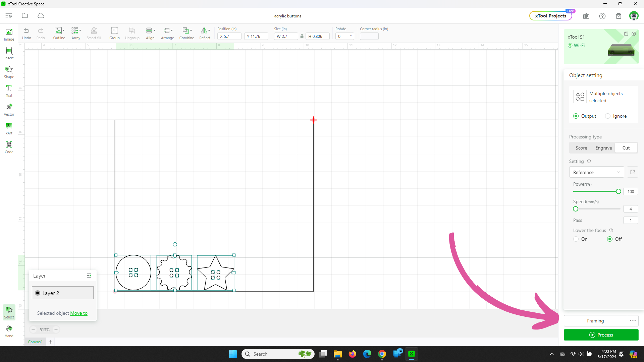The image size is (644, 362).
Task: Follow the 'Move to' layer link
Action: point(79,313)
